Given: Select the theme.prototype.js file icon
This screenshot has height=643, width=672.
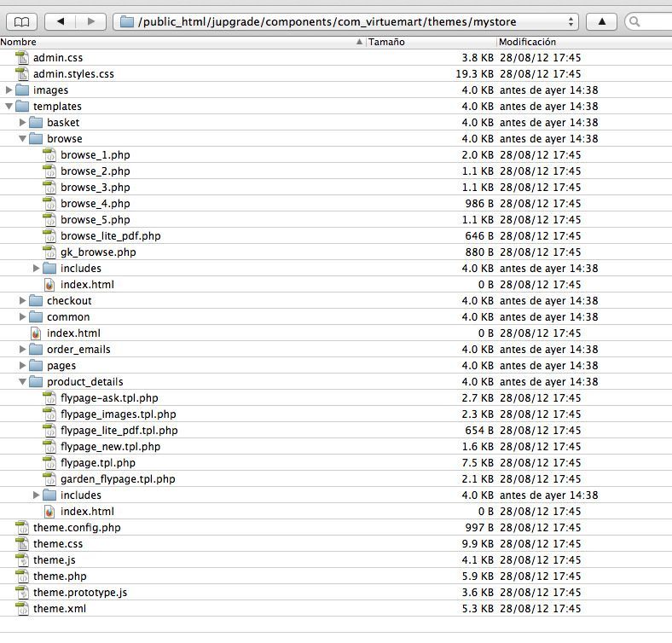Looking at the screenshot, I should coord(22,593).
